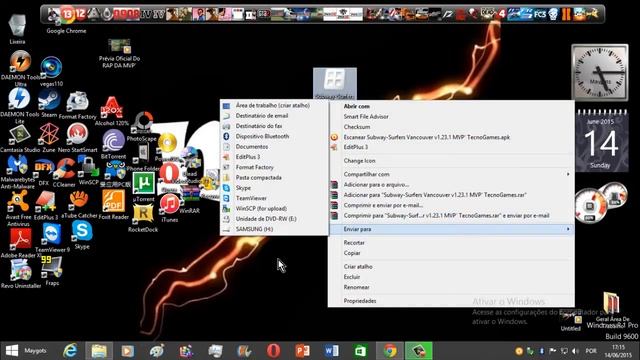The width and height of the screenshot is (640, 360).
Task: Choose Criar atalho menu entry
Action: (x=358, y=267)
